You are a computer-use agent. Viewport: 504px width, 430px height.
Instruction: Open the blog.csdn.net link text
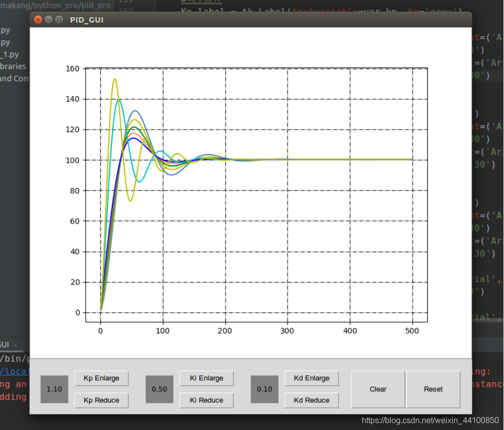coord(430,420)
